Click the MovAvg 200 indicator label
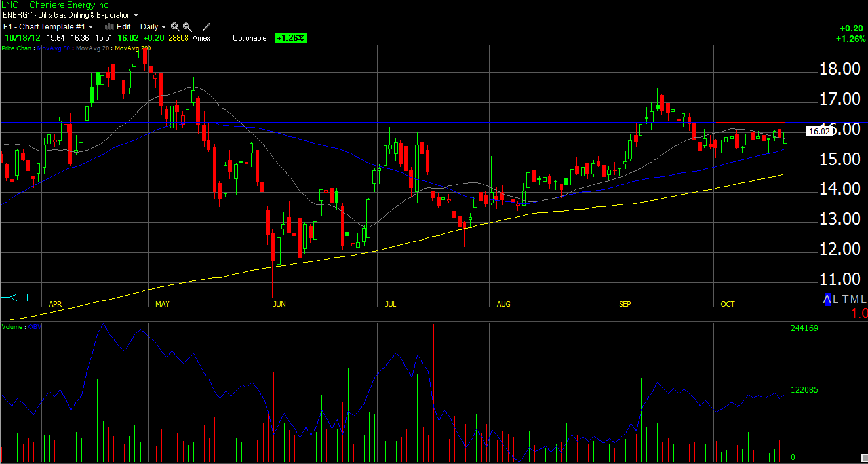Image resolution: width=868 pixels, height=464 pixels. [x=132, y=48]
